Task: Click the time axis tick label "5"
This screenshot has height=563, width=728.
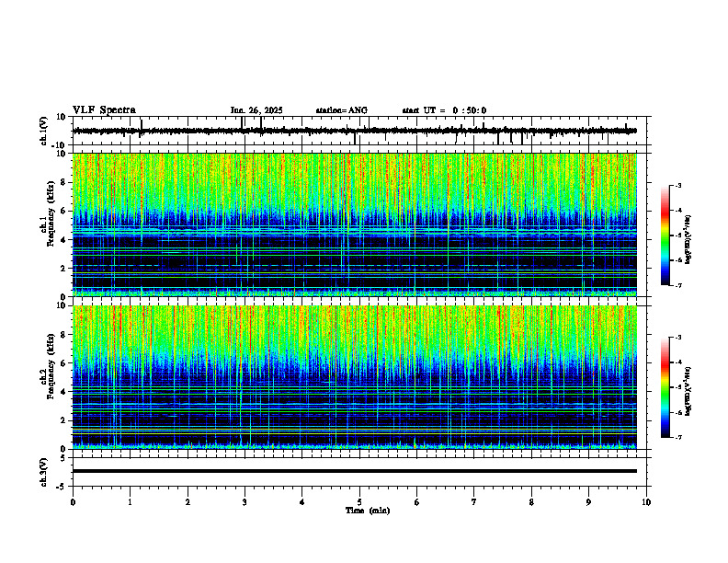Action: [359, 502]
